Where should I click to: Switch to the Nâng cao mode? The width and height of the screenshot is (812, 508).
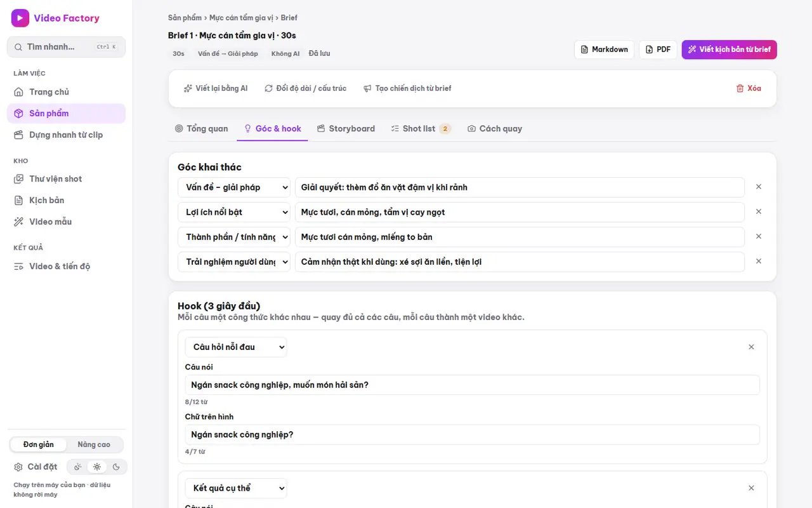(94, 444)
